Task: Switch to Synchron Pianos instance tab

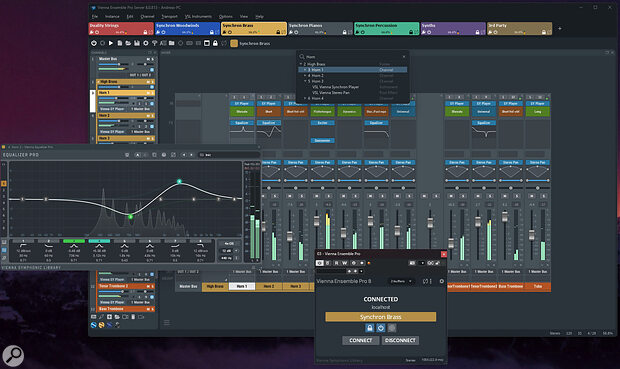Action: pyautogui.click(x=320, y=28)
